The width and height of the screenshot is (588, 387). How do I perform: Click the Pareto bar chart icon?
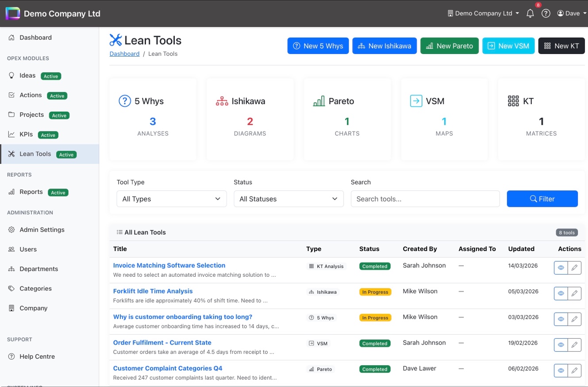tap(319, 101)
